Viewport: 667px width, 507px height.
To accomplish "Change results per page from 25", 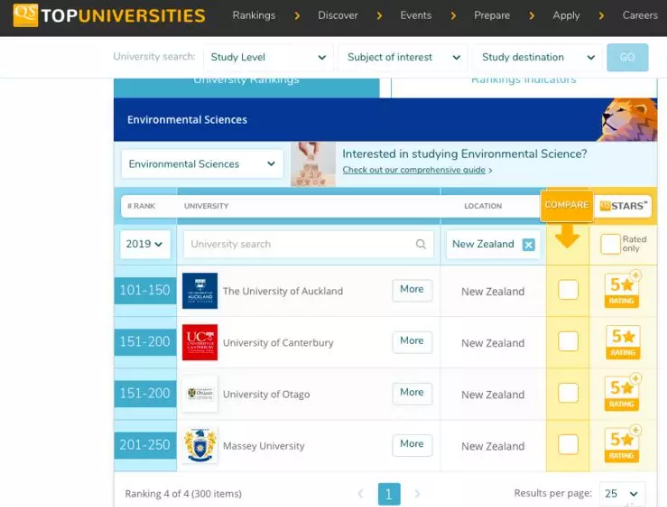I will [622, 493].
